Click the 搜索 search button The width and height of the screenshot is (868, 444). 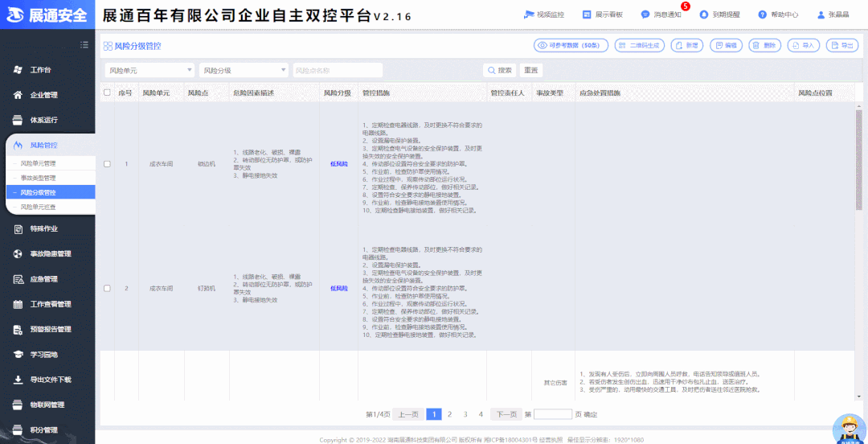[x=500, y=71]
